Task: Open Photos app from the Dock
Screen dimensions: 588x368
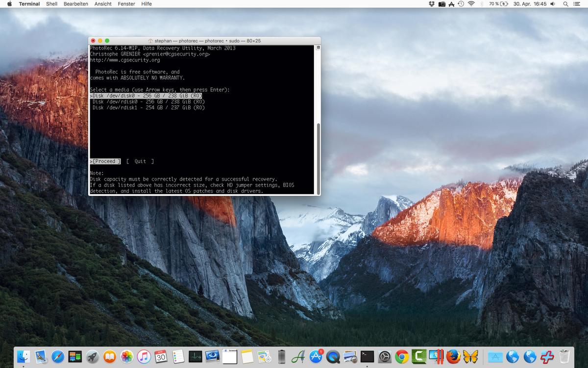Action: 126,357
